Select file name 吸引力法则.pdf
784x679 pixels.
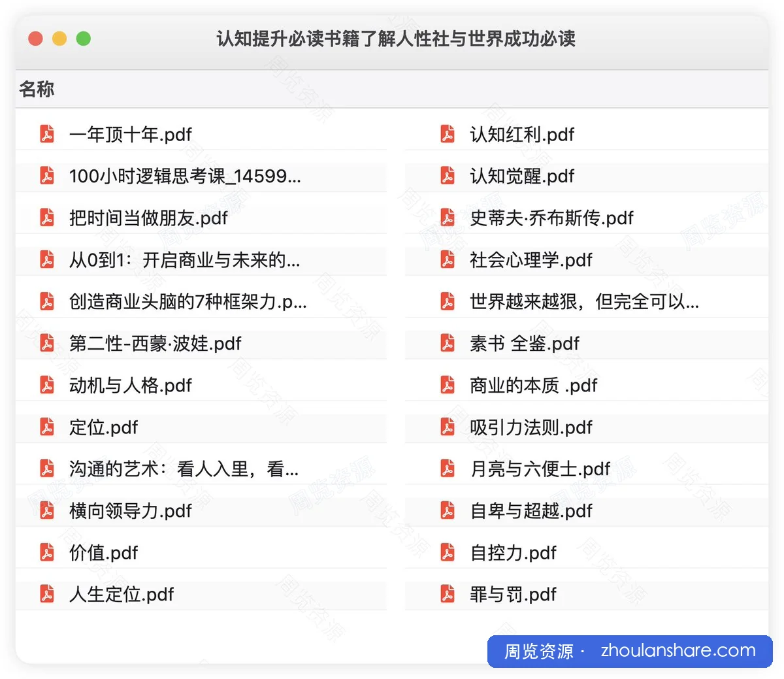531,427
